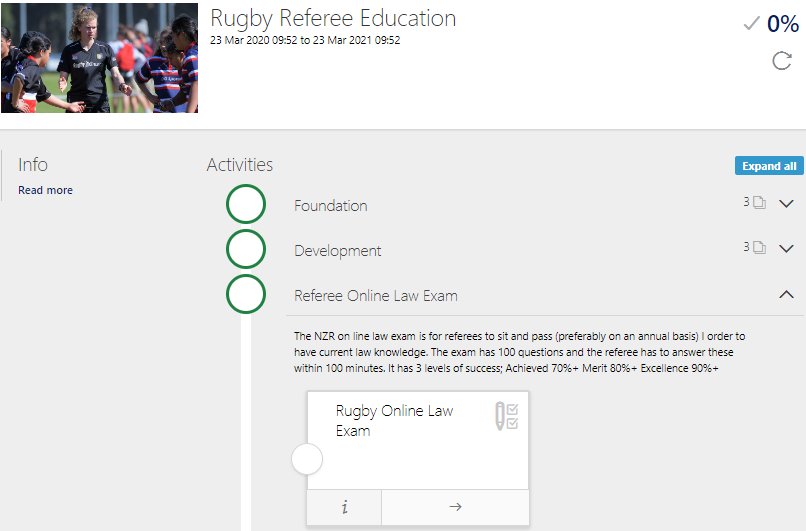The width and height of the screenshot is (806, 531).
Task: Select the Development activity title
Action: 338,251
